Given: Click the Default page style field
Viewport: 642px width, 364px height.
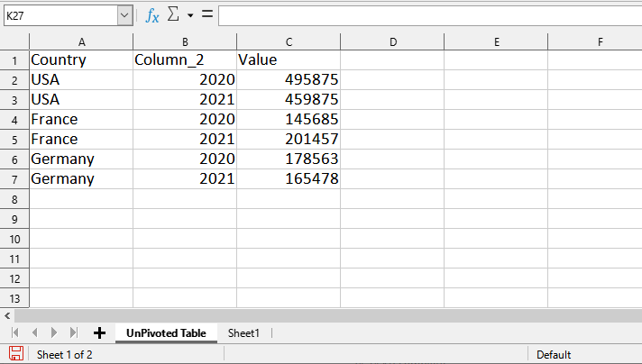Looking at the screenshot, I should pyautogui.click(x=554, y=355).
